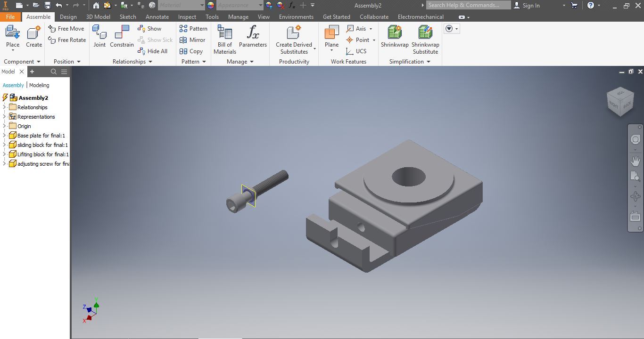644x339 pixels.
Task: Search the browser with the magnifier icon
Action: pyautogui.click(x=54, y=72)
